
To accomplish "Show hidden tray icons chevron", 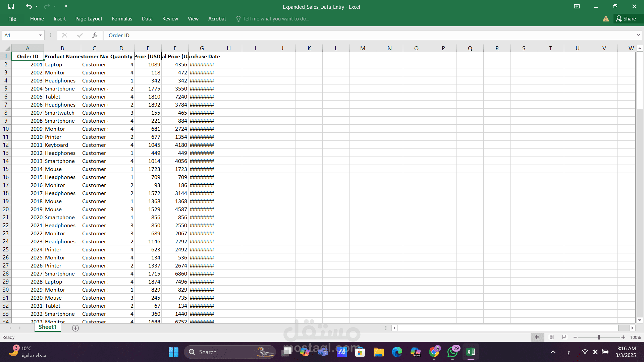I will (x=553, y=352).
